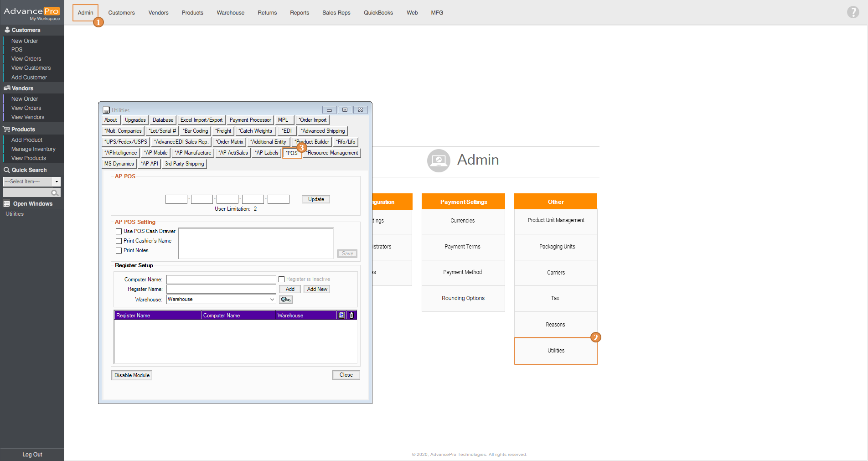
Task: Open the Warehouse dropdown in Register Setup
Action: click(x=272, y=300)
